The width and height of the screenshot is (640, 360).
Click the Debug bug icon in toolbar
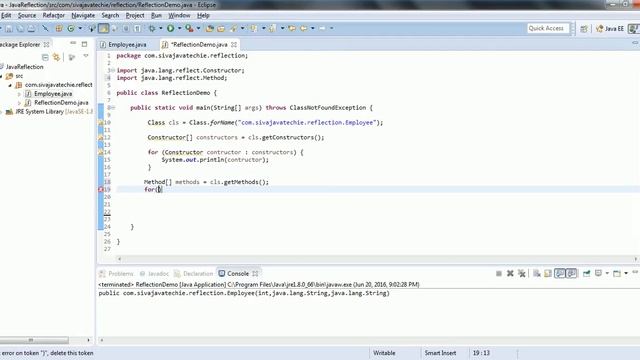(x=152, y=28)
